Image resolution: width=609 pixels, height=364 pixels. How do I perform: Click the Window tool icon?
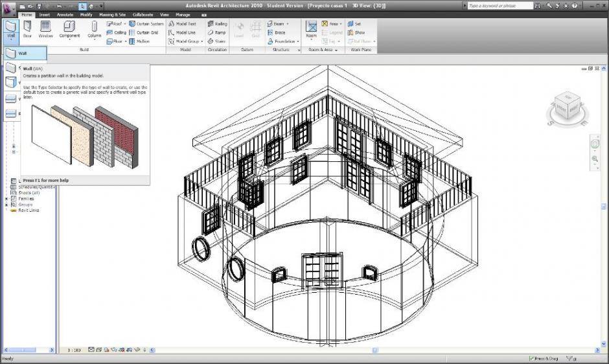46,28
